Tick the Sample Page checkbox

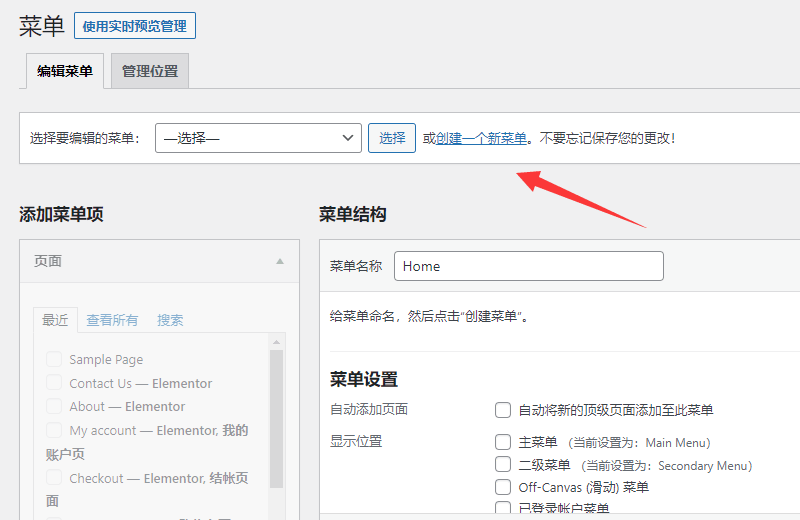tap(54, 359)
